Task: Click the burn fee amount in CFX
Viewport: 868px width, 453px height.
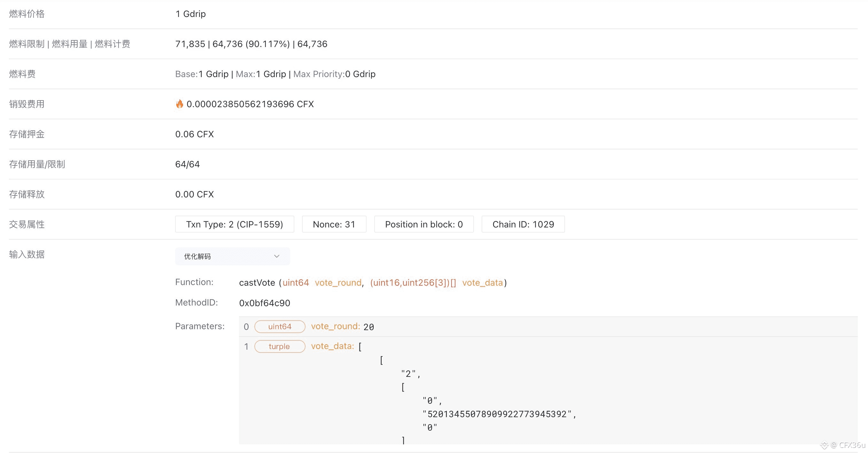Action: 250,104
